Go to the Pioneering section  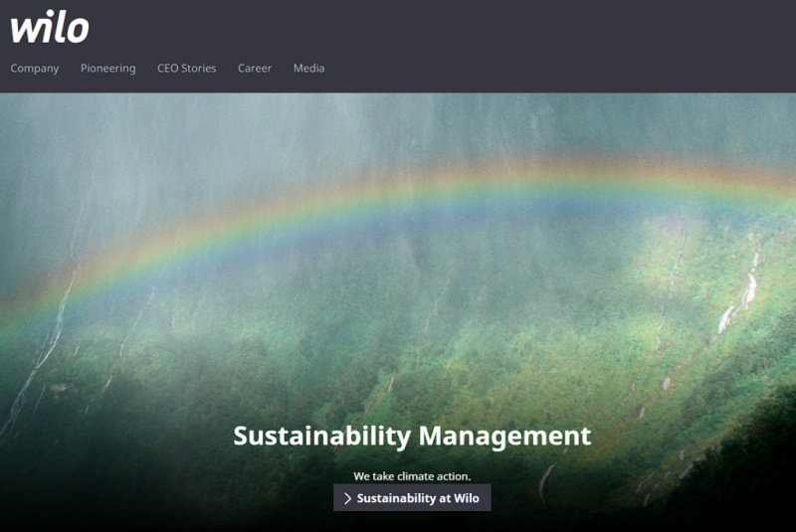[107, 69]
